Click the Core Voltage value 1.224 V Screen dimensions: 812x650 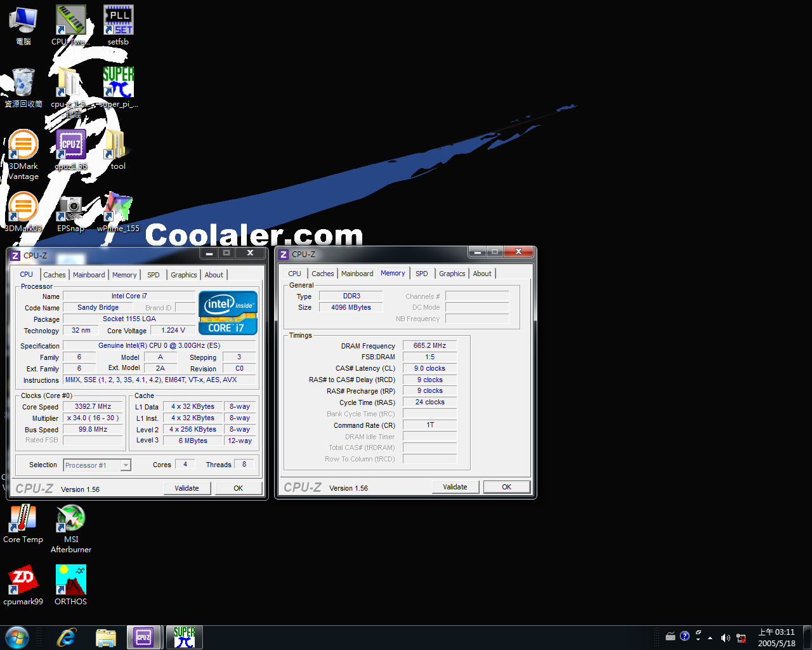(173, 330)
